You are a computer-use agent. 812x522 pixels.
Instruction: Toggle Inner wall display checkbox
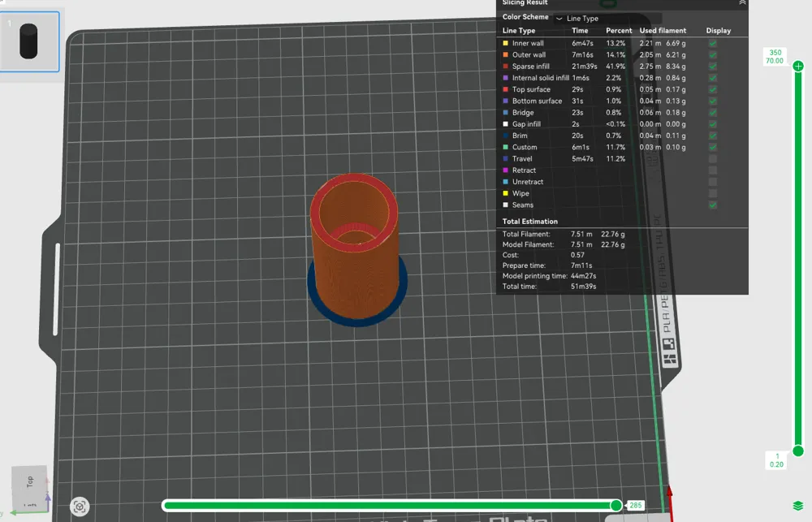pyautogui.click(x=713, y=44)
